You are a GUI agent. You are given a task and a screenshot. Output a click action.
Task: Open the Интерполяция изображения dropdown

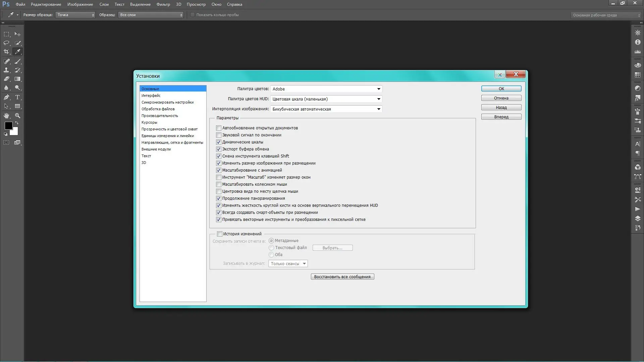(326, 109)
